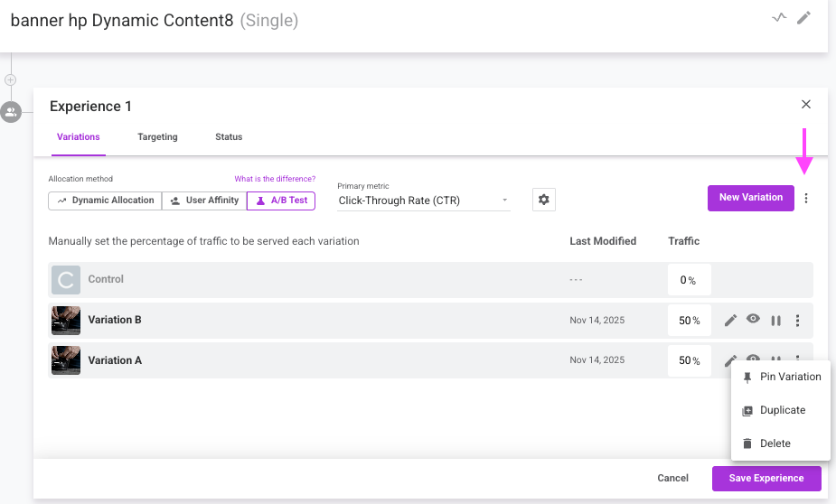Pause Variation B
The width and height of the screenshot is (836, 504).
[x=775, y=321]
